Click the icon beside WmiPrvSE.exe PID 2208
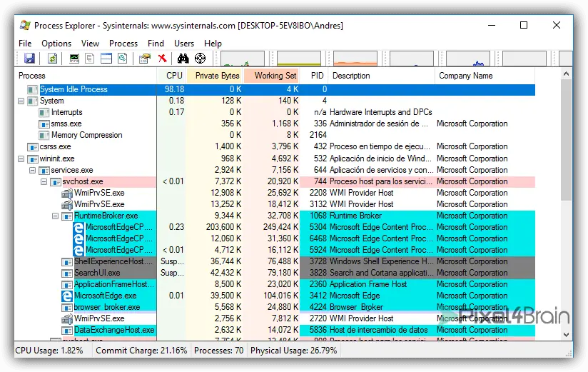 (x=67, y=193)
